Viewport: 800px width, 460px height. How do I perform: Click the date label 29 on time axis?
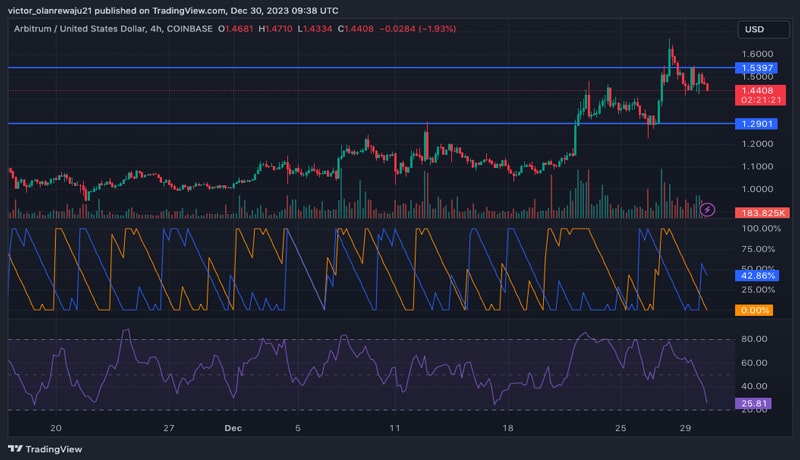click(x=685, y=428)
